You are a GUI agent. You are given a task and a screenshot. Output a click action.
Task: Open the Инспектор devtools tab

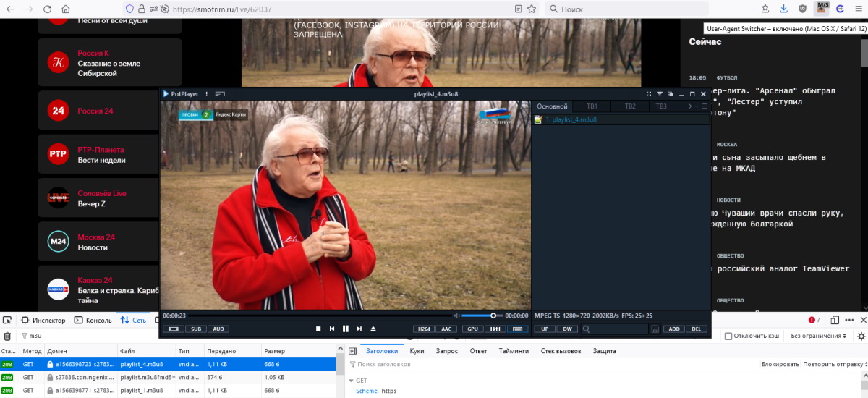43,320
